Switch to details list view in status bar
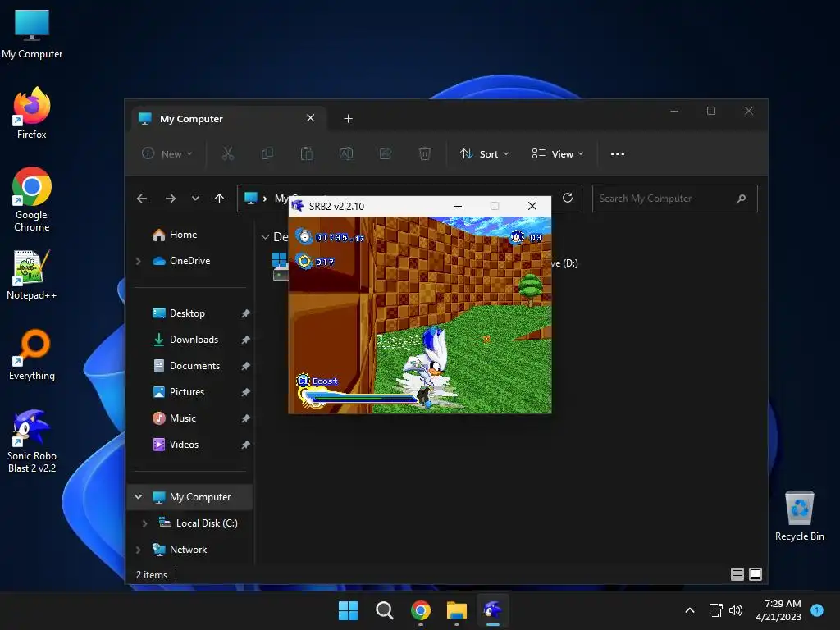The height and width of the screenshot is (630, 840). tap(737, 574)
